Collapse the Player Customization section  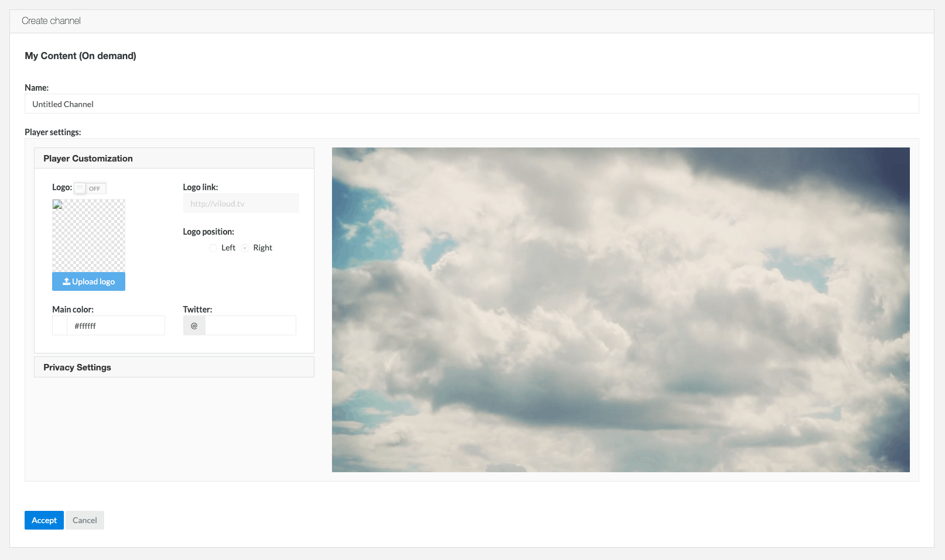click(174, 158)
